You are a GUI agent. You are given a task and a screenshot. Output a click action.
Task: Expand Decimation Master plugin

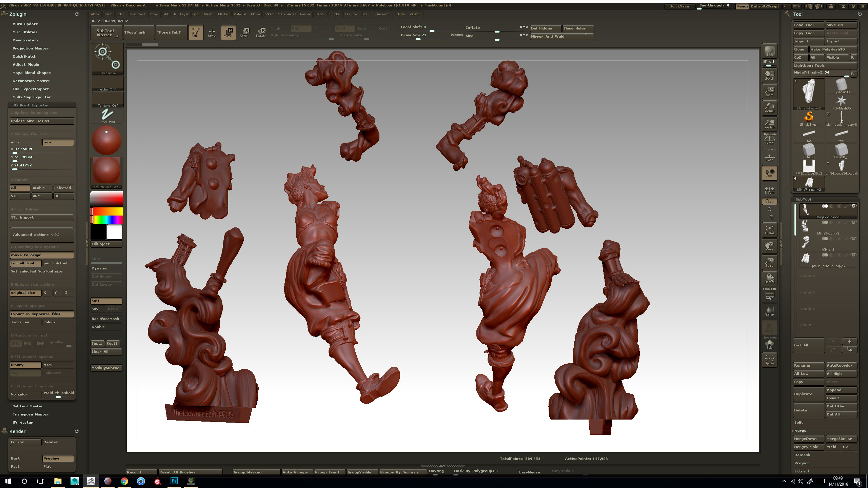pos(31,81)
